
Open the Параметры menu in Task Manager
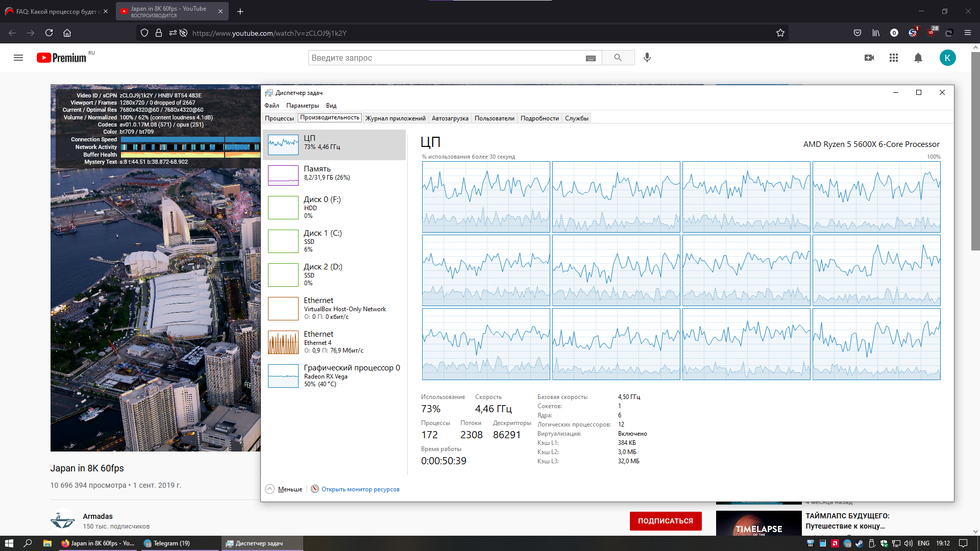click(x=302, y=106)
